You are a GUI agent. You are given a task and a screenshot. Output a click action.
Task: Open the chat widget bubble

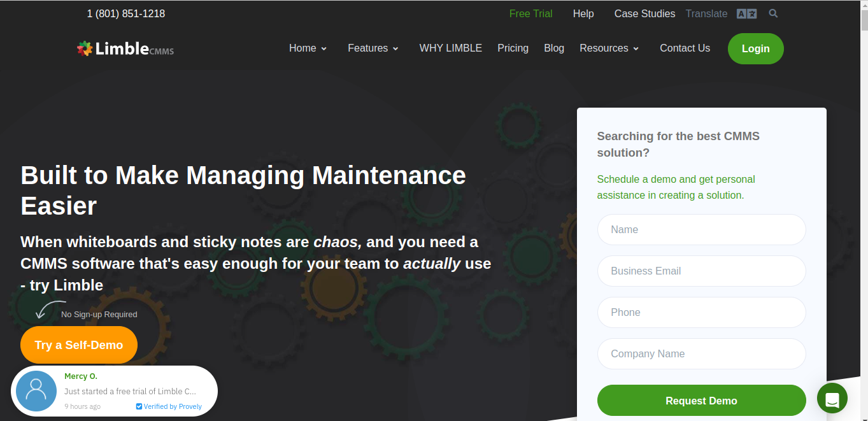click(x=832, y=398)
